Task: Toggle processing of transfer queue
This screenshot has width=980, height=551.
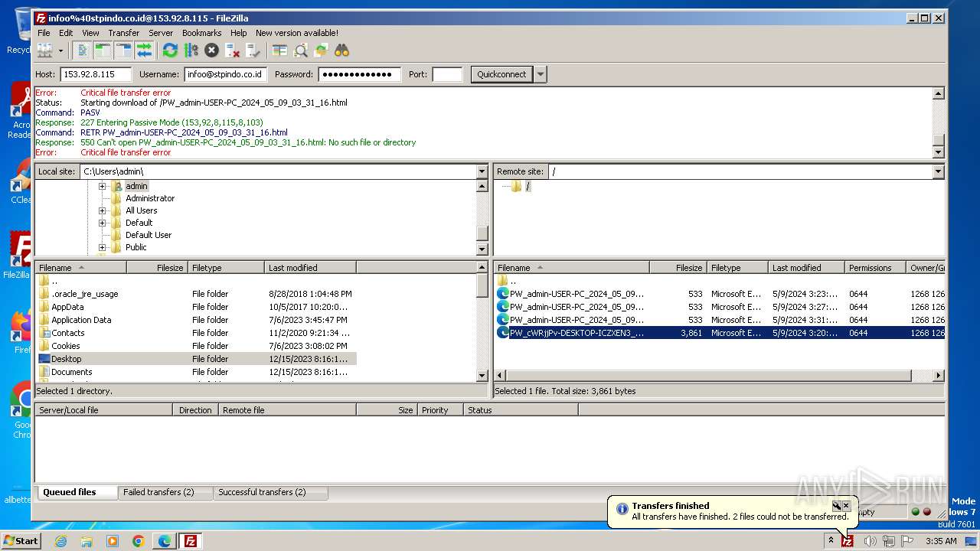Action: tap(191, 51)
